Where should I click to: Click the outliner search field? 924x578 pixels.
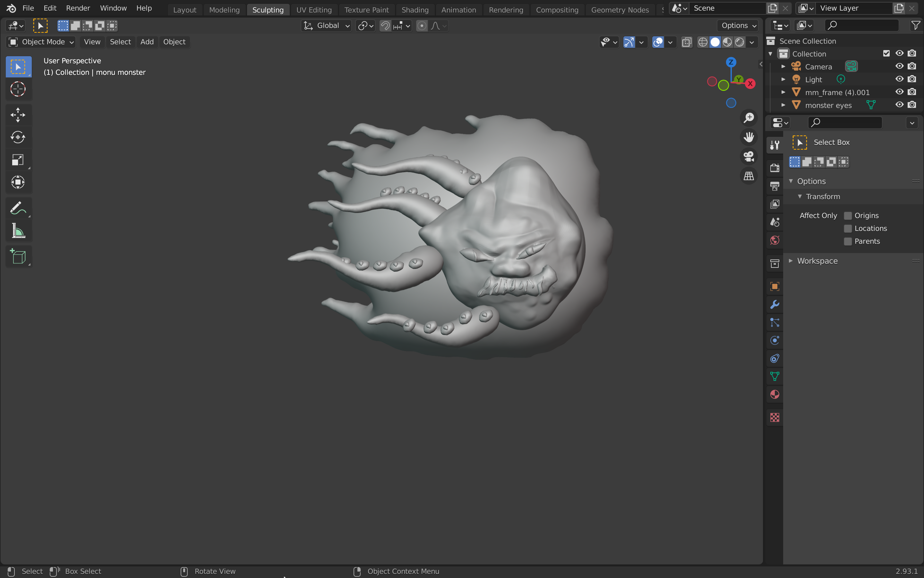[862, 26]
